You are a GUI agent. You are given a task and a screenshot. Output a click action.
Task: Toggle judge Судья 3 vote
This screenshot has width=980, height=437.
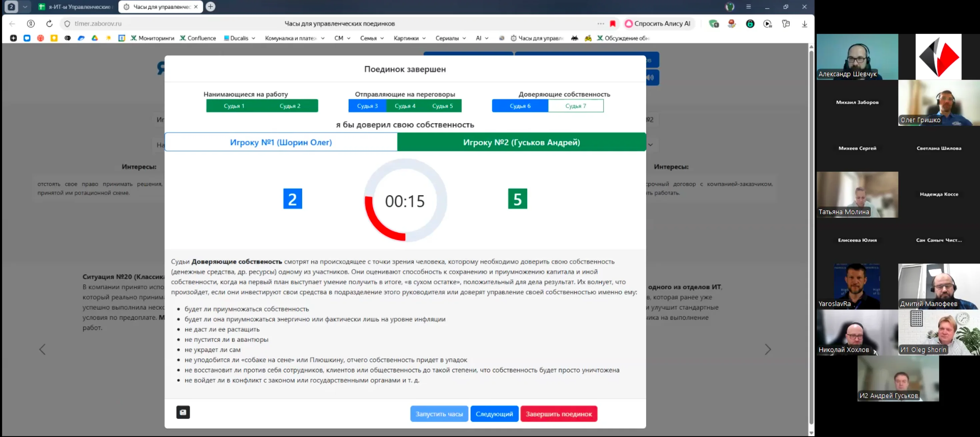(x=367, y=106)
